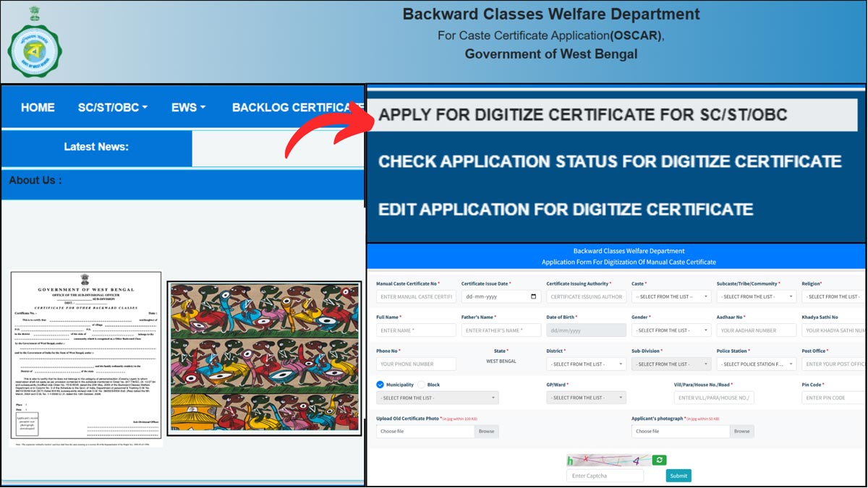The height and width of the screenshot is (488, 868).
Task: Click the folk art painting thumbnail
Action: pyautogui.click(x=264, y=359)
